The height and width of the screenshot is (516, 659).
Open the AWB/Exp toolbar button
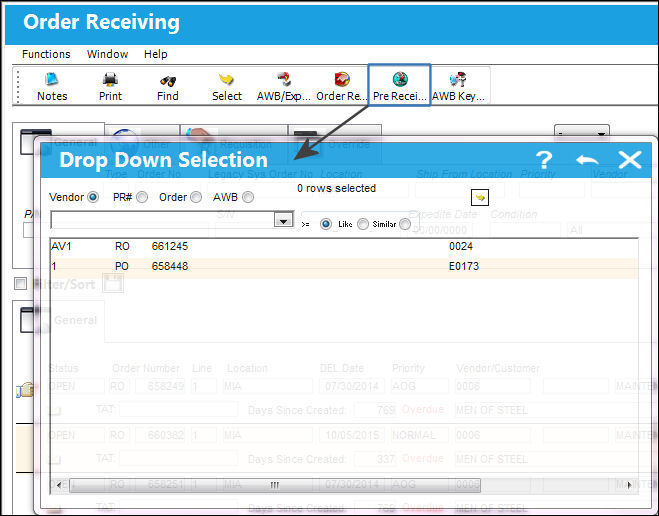coord(284,87)
